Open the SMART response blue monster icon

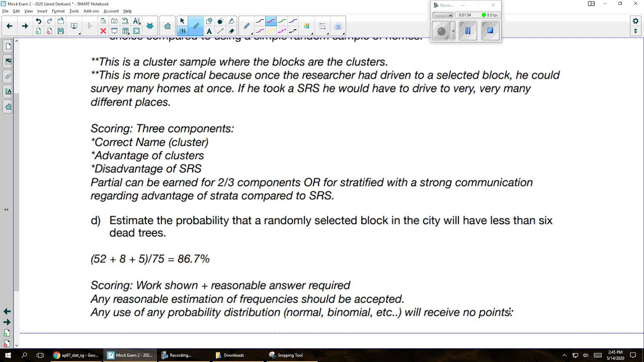point(149,26)
